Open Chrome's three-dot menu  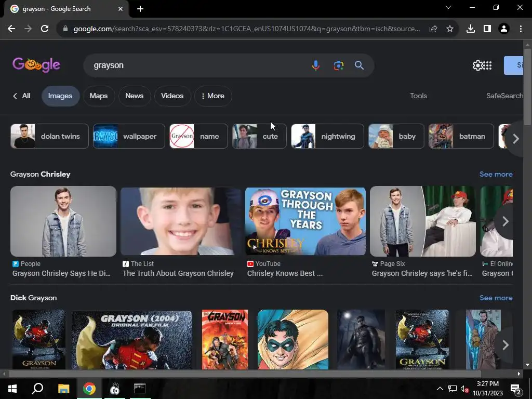521,29
